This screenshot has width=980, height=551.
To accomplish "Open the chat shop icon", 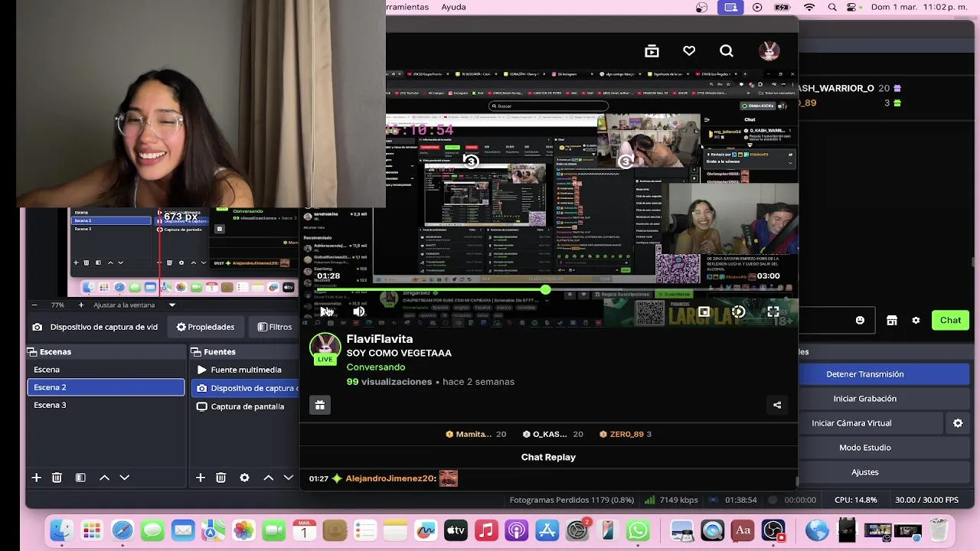I will [x=892, y=321].
